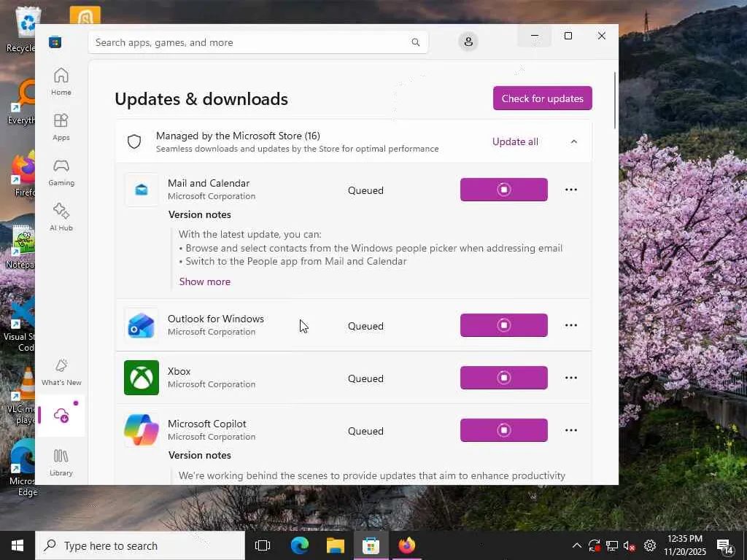Open the Home section in Store sidebar
Viewport: 747px width, 560px height.
[61, 82]
